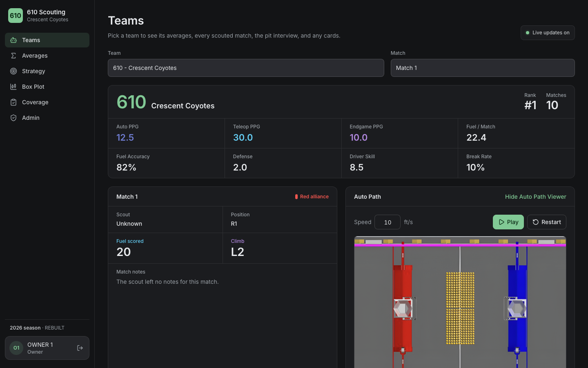Toggle the Live updates on indicator

(x=548, y=33)
